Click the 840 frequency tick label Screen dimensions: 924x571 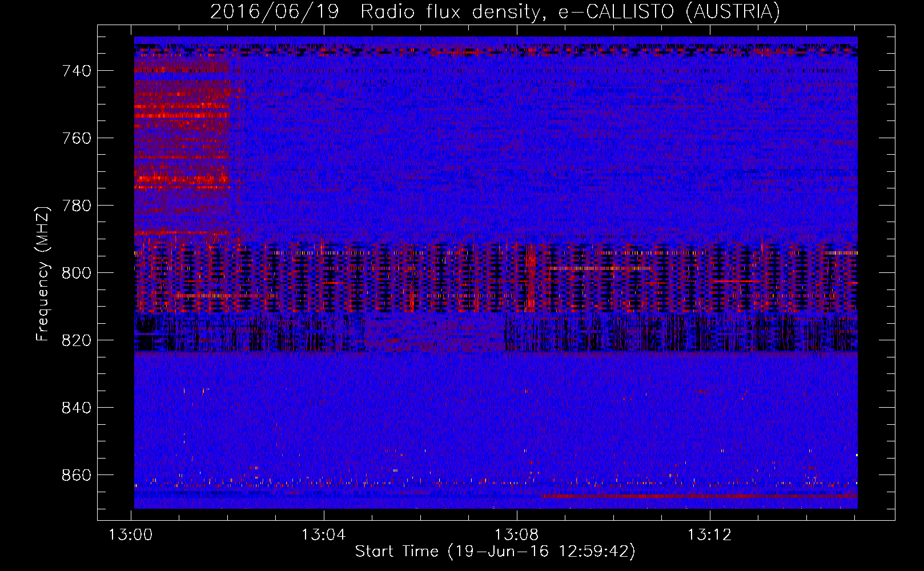point(77,408)
